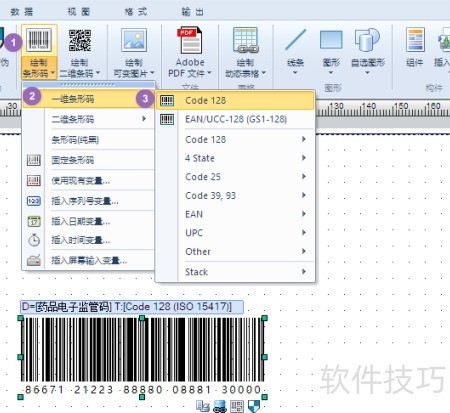Click the dynamic table icon

246,41
